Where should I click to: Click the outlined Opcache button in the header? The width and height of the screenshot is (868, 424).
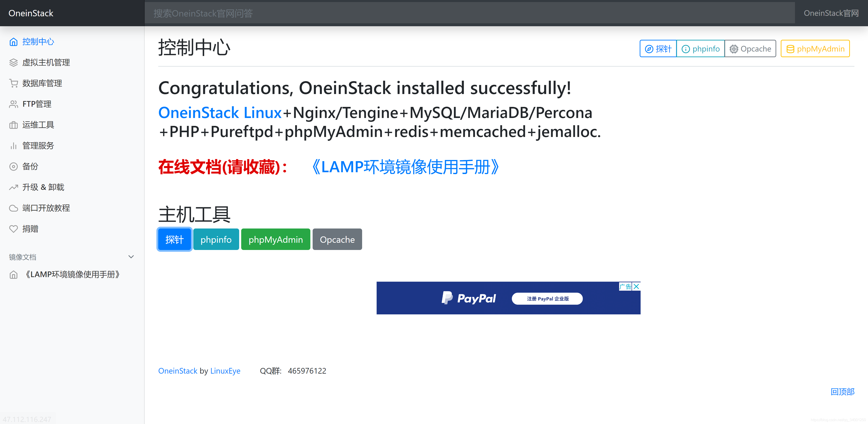tap(750, 49)
